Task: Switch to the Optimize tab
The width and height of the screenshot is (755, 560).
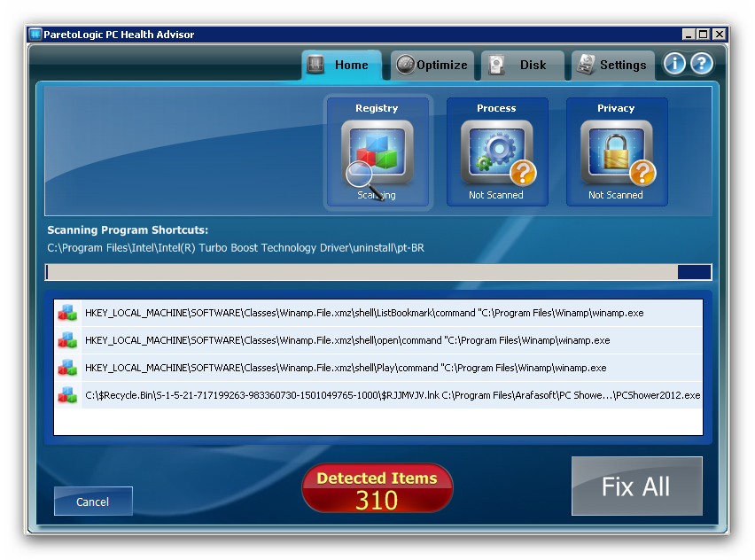Action: [x=432, y=65]
